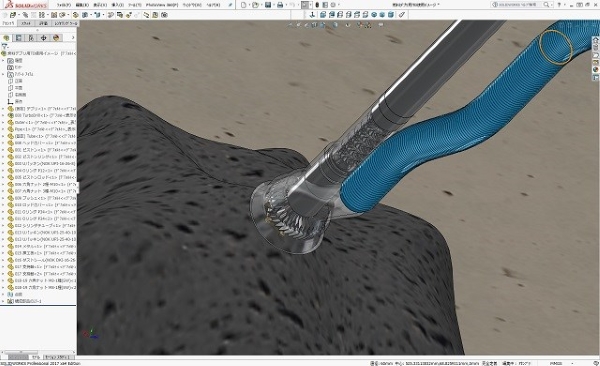Open the FeatureManager design tree tab icon

pyautogui.click(x=6, y=38)
